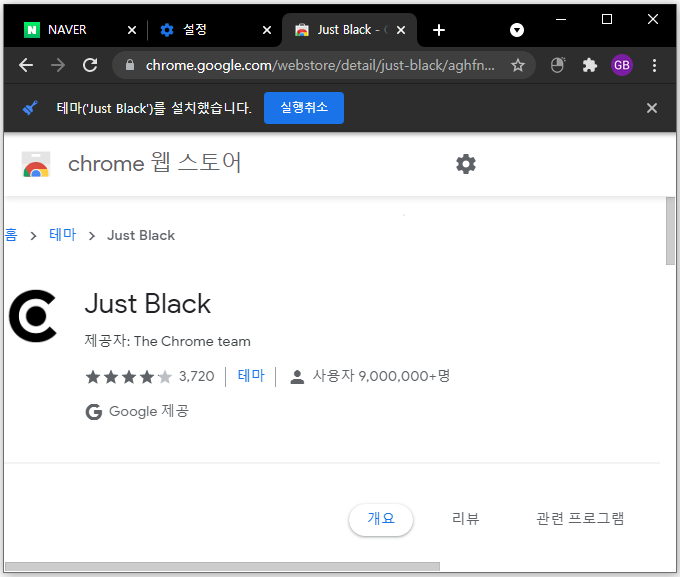Open web store settings gear
Viewport: 680px width, 577px height.
(x=466, y=164)
